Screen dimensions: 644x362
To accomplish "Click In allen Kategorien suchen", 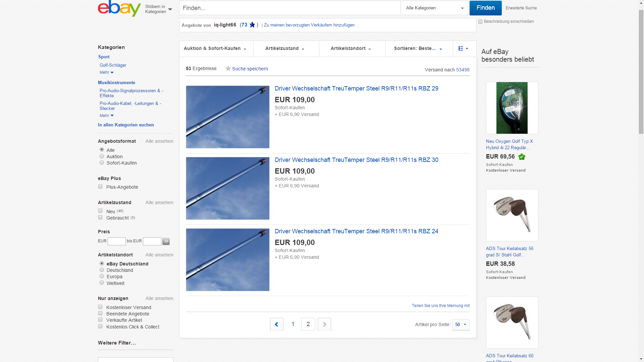I will coord(126,125).
